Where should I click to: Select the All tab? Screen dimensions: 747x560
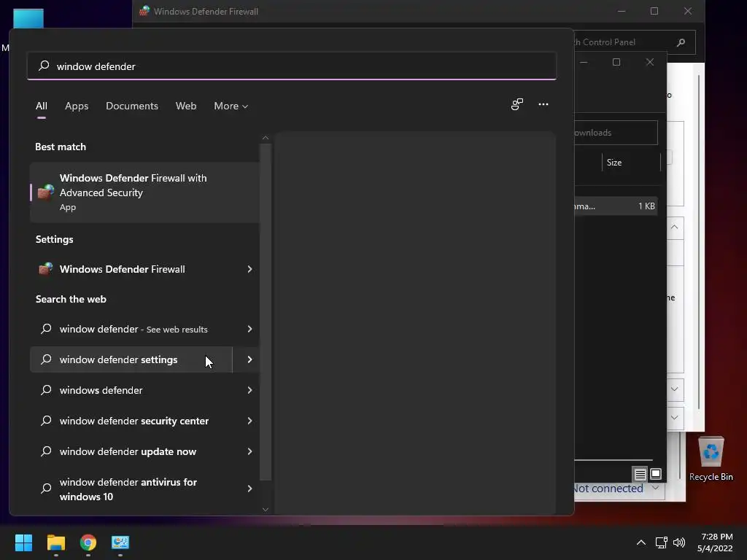click(42, 106)
